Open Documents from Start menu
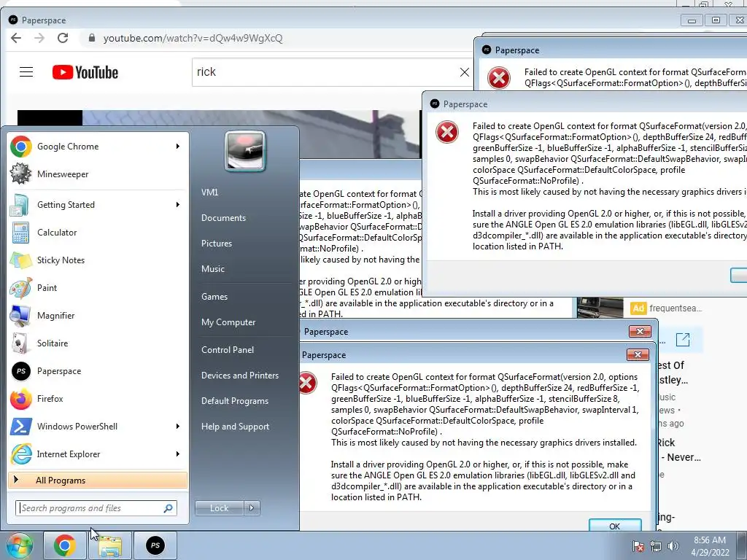Viewport: 747px width, 560px height. point(223,218)
